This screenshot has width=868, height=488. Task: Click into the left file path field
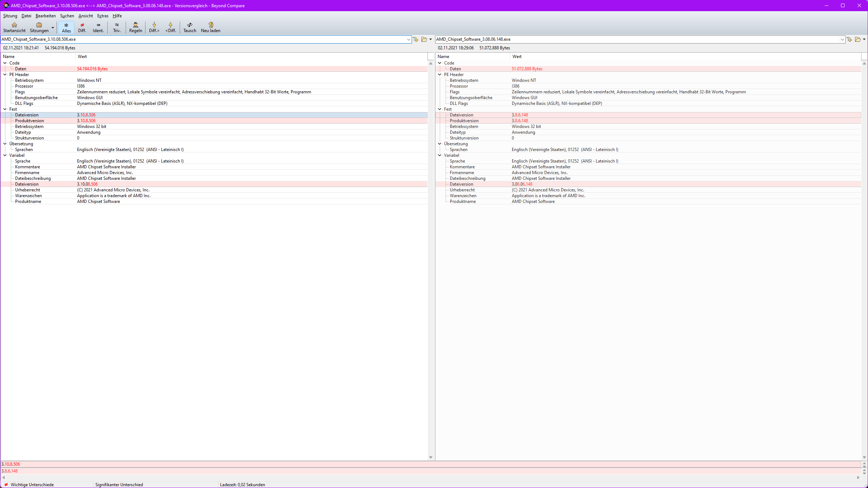202,39
